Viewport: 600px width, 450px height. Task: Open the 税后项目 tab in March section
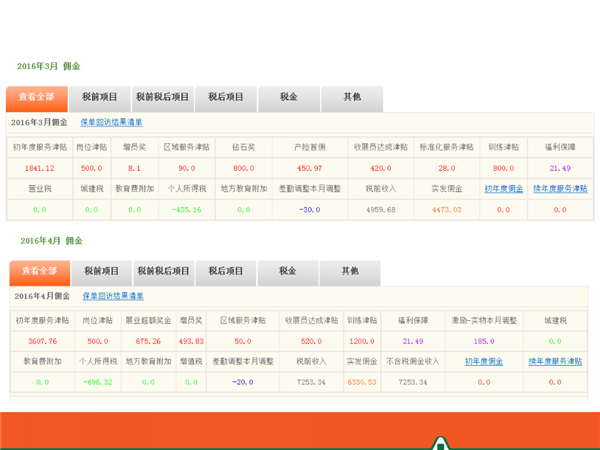(226, 97)
